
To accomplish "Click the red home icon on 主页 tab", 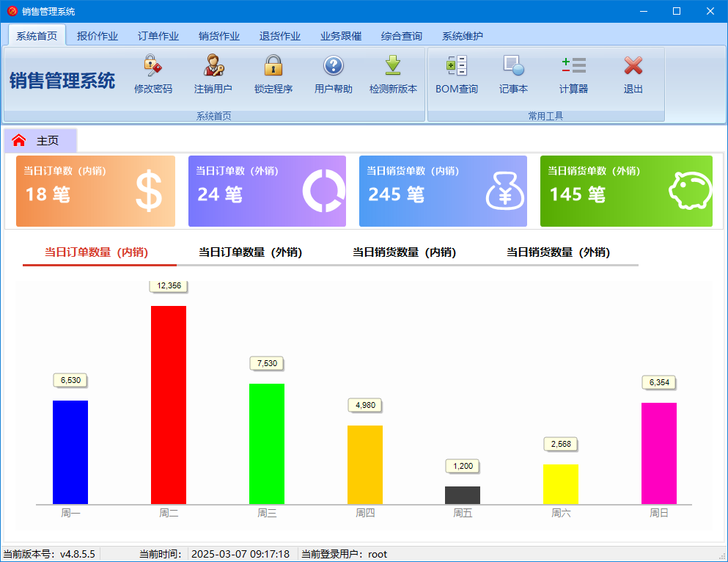I will [19, 140].
